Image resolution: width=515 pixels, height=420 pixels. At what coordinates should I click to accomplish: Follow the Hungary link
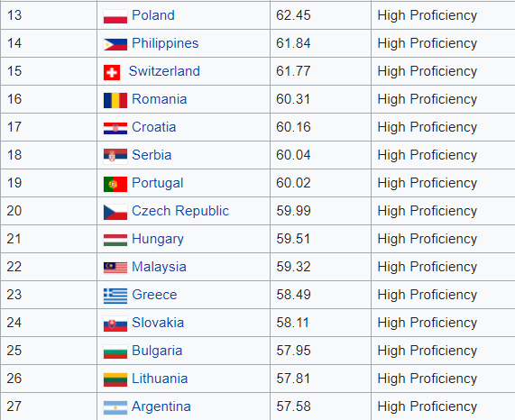158,239
